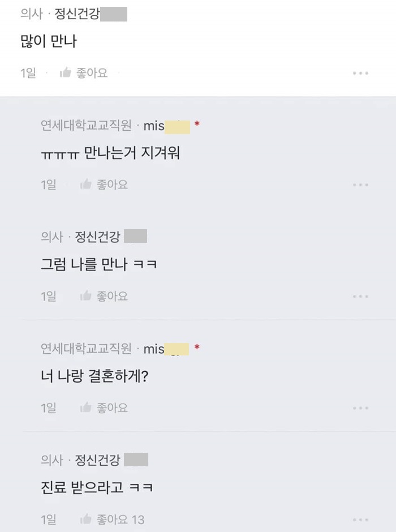Open more options for "그럼 나를 만나 ㅋㅋ" reply
The width and height of the screenshot is (396, 532).
360,297
